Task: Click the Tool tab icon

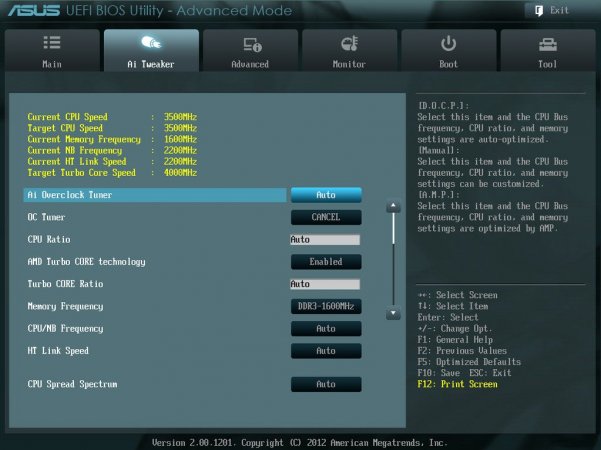Action: tap(547, 45)
